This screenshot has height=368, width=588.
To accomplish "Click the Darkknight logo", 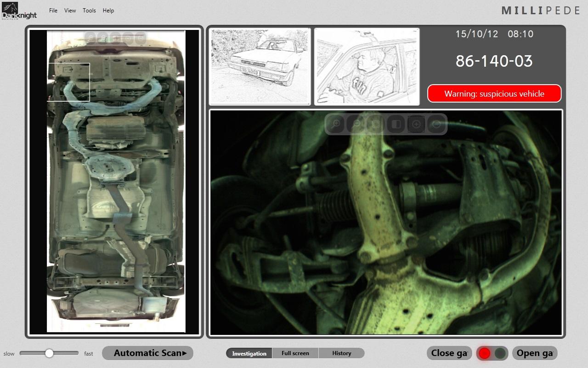I will pos(19,11).
